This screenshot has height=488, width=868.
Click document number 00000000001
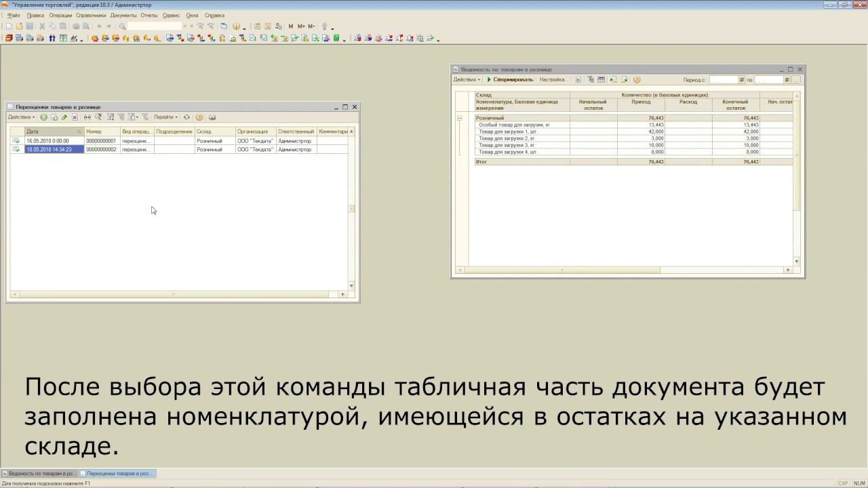click(x=101, y=141)
